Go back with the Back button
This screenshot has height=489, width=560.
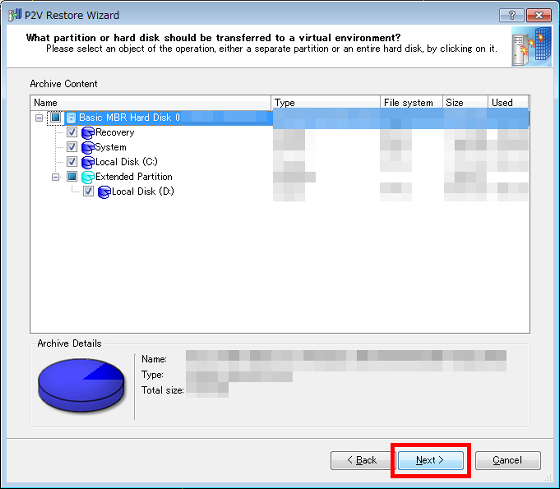coord(362,460)
